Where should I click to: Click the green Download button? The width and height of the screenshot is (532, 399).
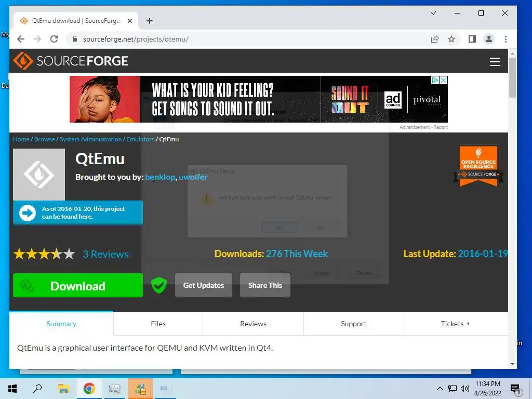pos(78,285)
